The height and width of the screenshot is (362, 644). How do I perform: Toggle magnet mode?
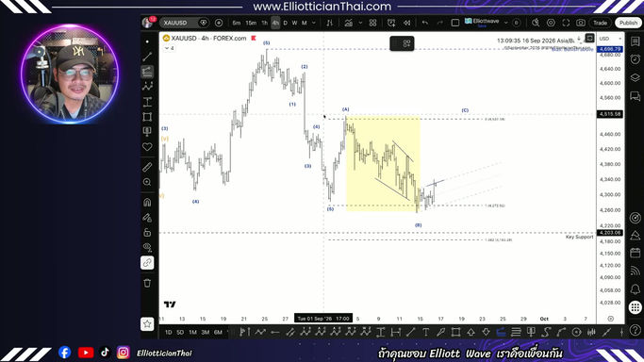[x=147, y=202]
